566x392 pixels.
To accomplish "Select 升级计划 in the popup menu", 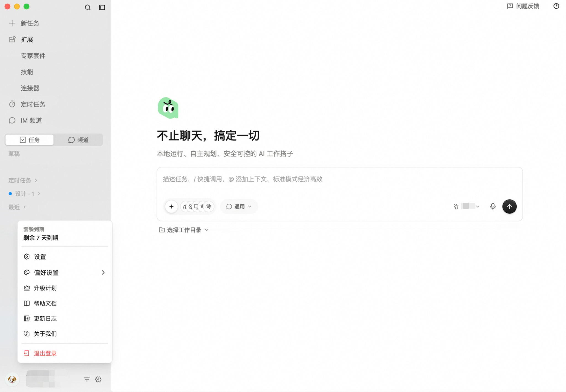I will pyautogui.click(x=65, y=288).
